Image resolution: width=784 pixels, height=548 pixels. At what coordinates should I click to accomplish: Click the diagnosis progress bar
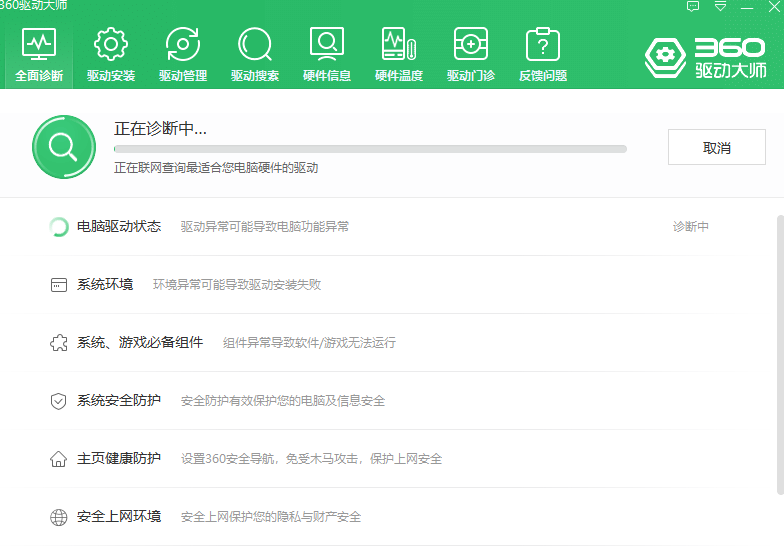370,149
